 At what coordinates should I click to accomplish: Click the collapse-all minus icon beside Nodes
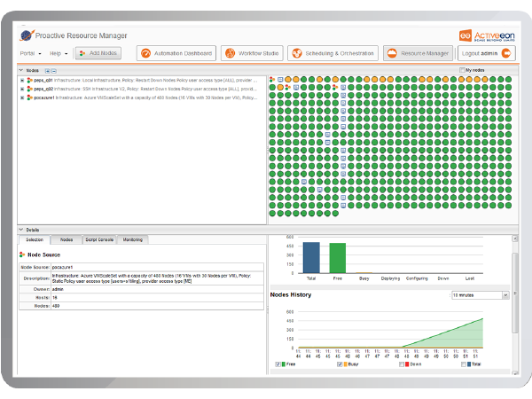(x=54, y=71)
